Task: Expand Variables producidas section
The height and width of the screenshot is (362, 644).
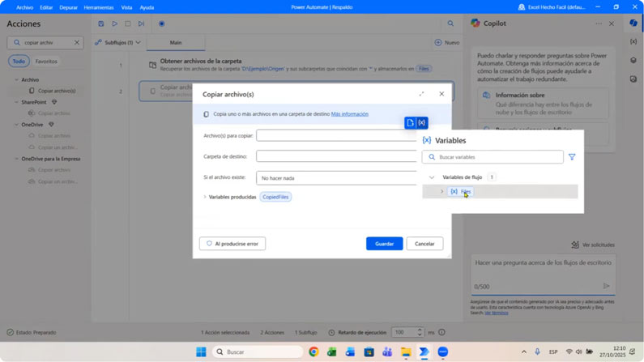Action: coord(205,197)
